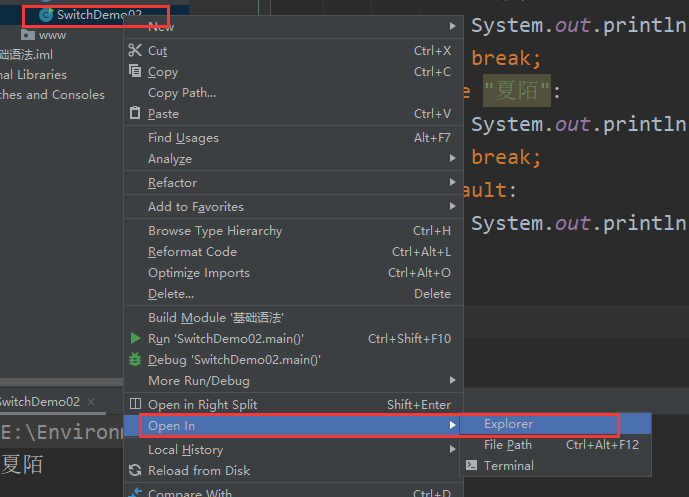Open the Refactor menu entry
Image resolution: width=689 pixels, height=497 pixels.
click(x=294, y=183)
